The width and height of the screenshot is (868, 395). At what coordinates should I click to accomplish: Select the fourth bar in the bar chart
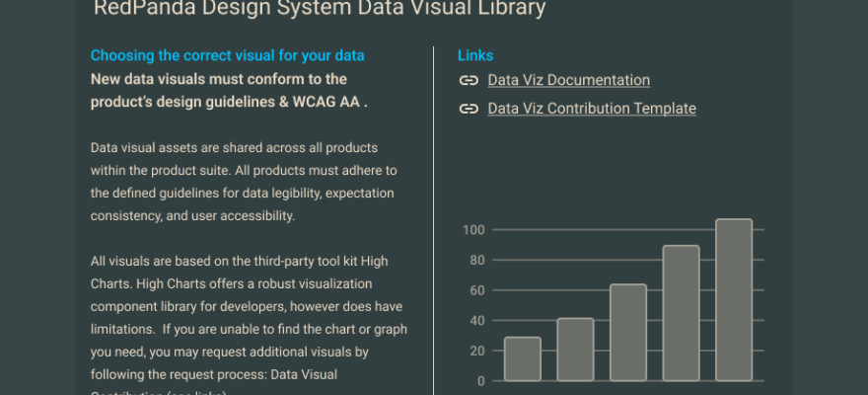681,313
